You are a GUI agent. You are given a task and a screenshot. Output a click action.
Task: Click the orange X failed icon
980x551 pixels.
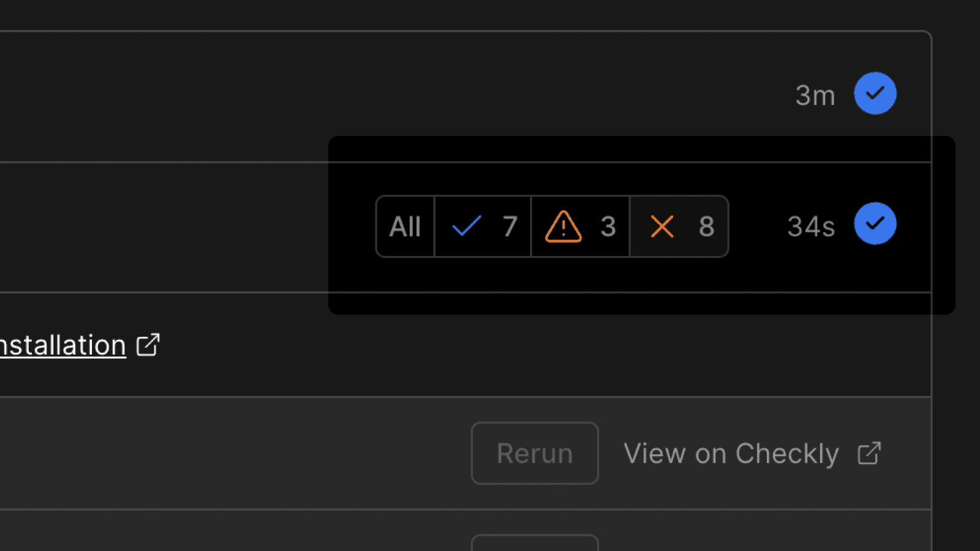tap(662, 227)
